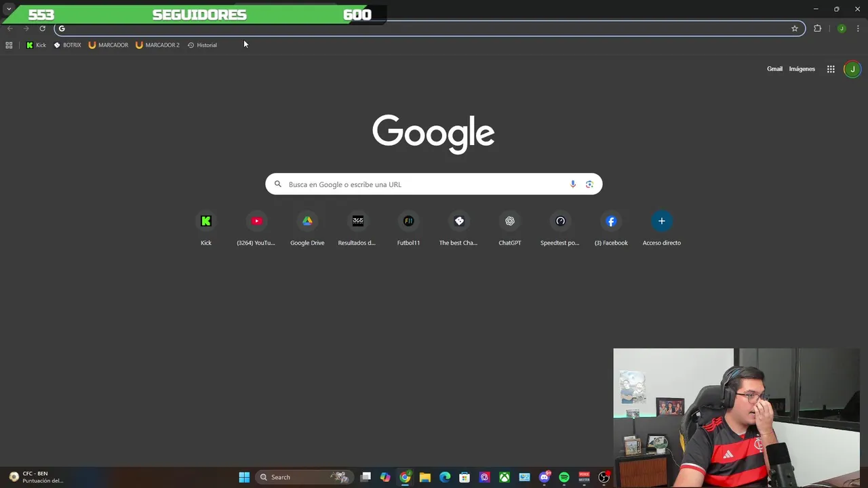Open Voicemeeter from the taskbar
Image resolution: width=868 pixels, height=488 pixels.
tap(584, 477)
